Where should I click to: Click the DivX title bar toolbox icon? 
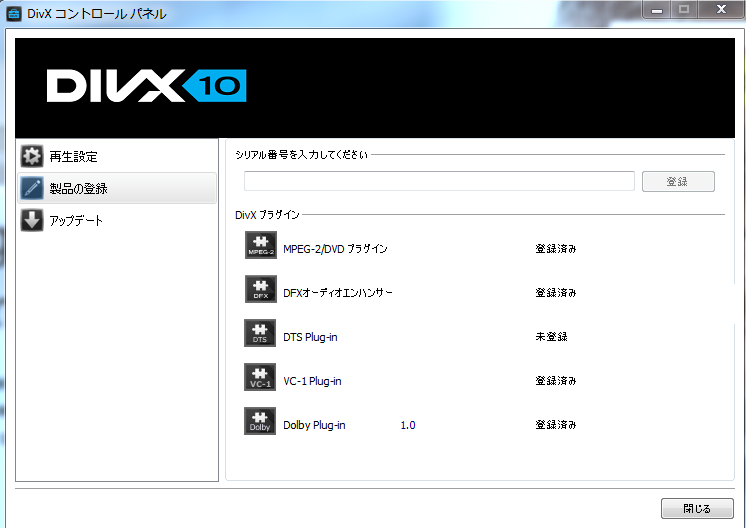(x=13, y=13)
